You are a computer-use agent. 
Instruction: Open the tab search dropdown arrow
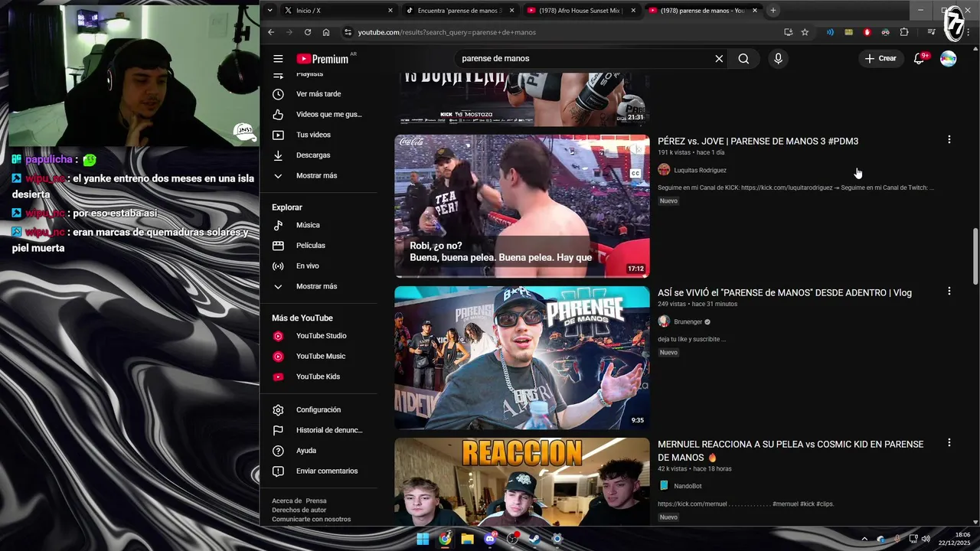click(x=269, y=11)
